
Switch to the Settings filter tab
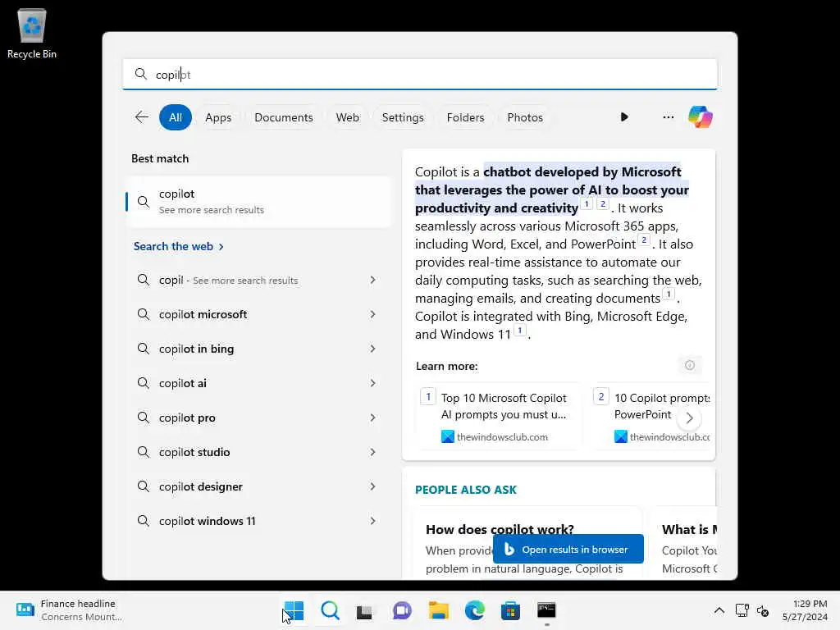pos(402,117)
